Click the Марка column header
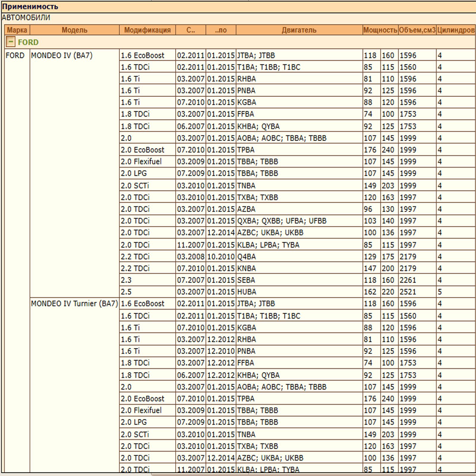Image resolution: width=476 pixels, height=476 pixels. [x=17, y=30]
